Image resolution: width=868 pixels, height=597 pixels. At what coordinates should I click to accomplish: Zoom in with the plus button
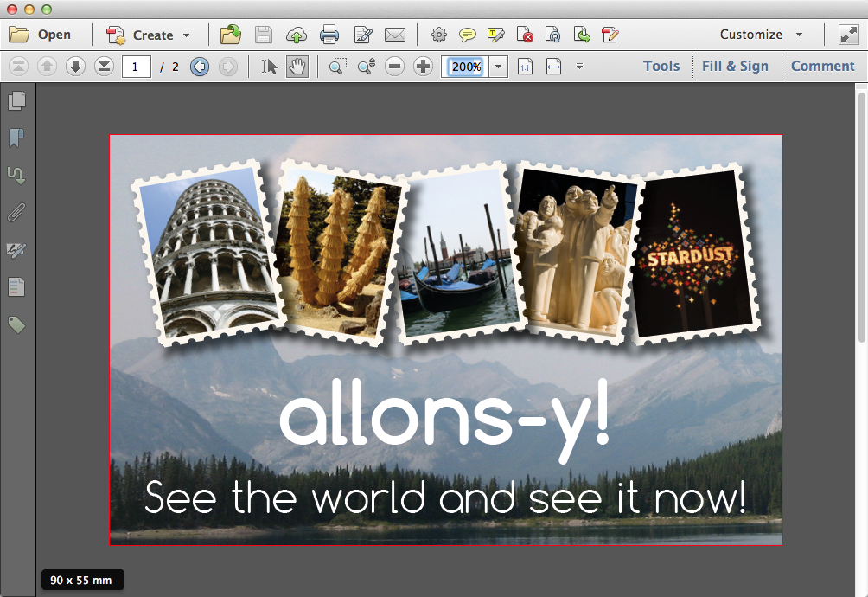[x=424, y=67]
